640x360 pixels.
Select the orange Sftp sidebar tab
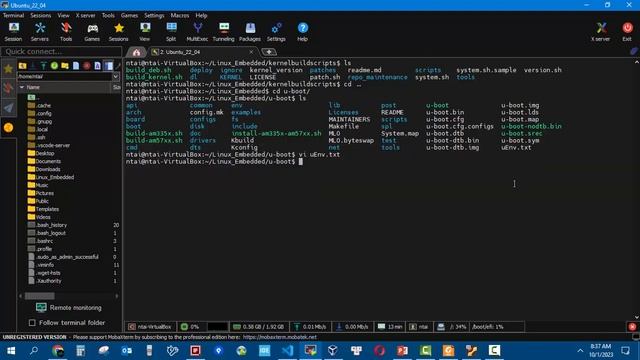tap(8, 128)
